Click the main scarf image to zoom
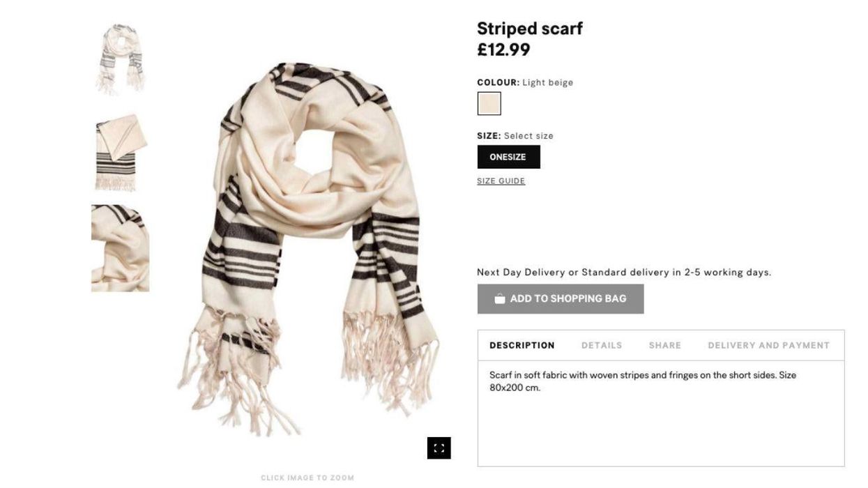 pyautogui.click(x=307, y=248)
